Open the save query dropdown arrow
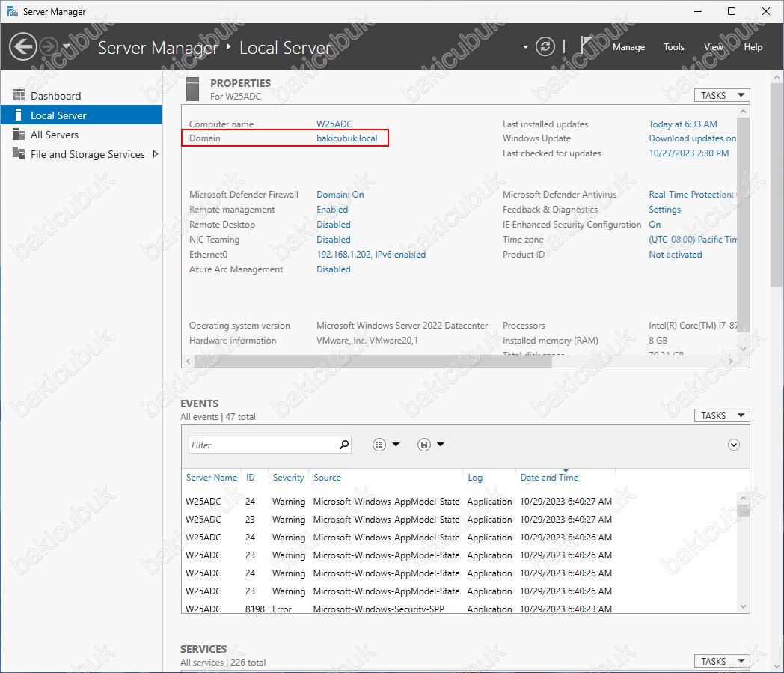 point(441,445)
